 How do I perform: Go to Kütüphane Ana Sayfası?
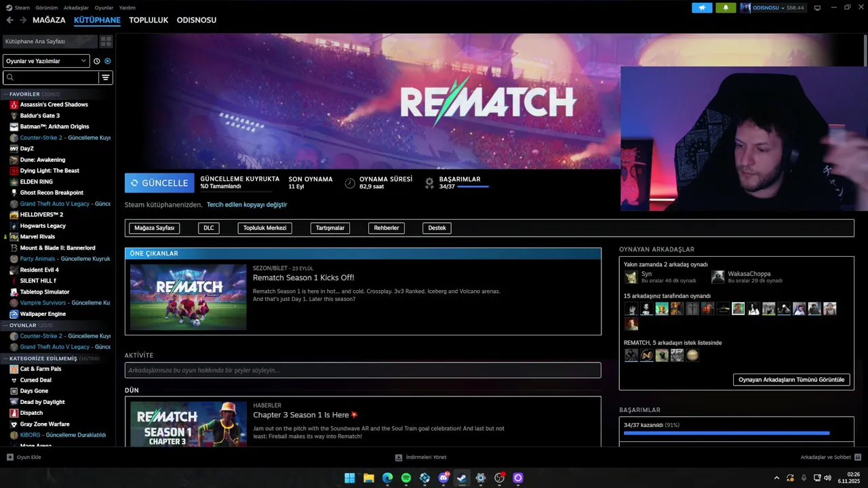click(x=50, y=41)
